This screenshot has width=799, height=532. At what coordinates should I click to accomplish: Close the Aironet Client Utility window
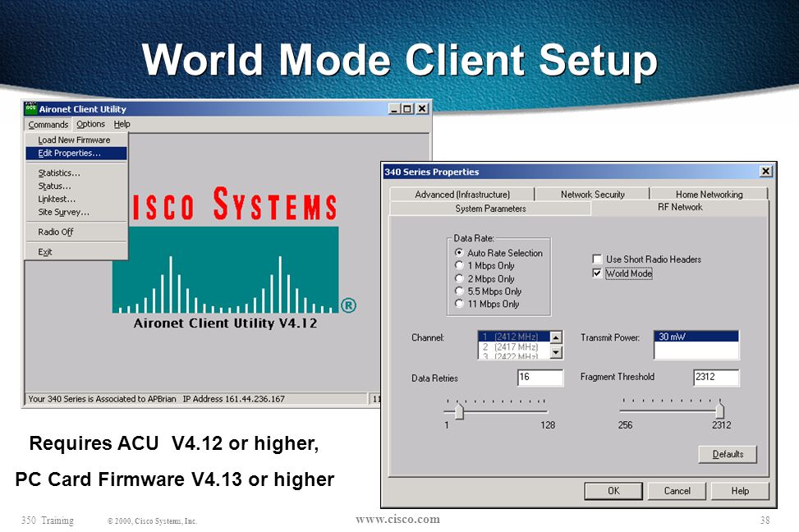(422, 109)
